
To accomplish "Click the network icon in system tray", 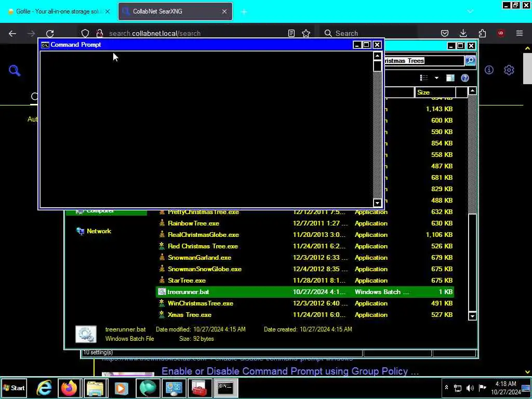I will 458,388.
